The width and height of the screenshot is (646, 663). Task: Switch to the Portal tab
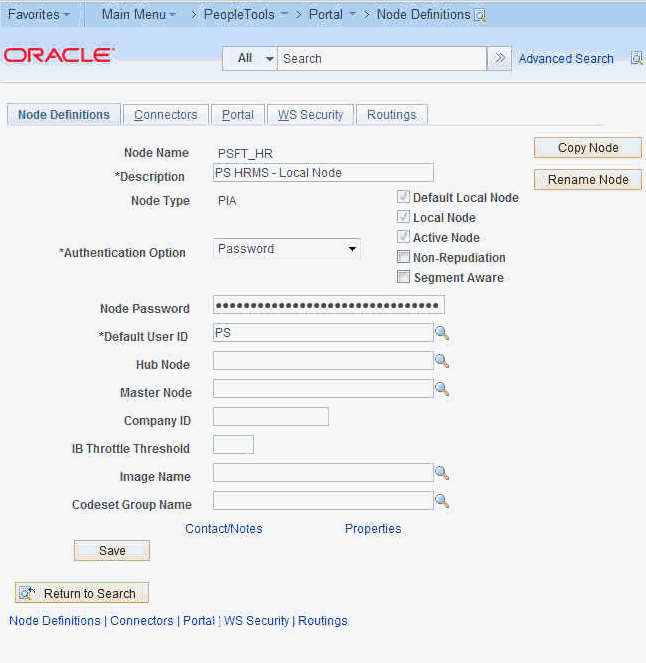click(x=238, y=115)
